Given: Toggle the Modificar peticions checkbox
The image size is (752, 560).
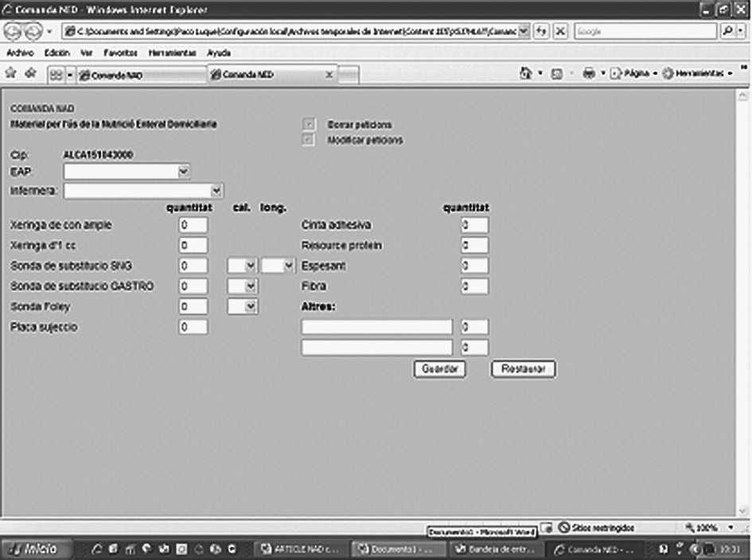Looking at the screenshot, I should point(310,140).
